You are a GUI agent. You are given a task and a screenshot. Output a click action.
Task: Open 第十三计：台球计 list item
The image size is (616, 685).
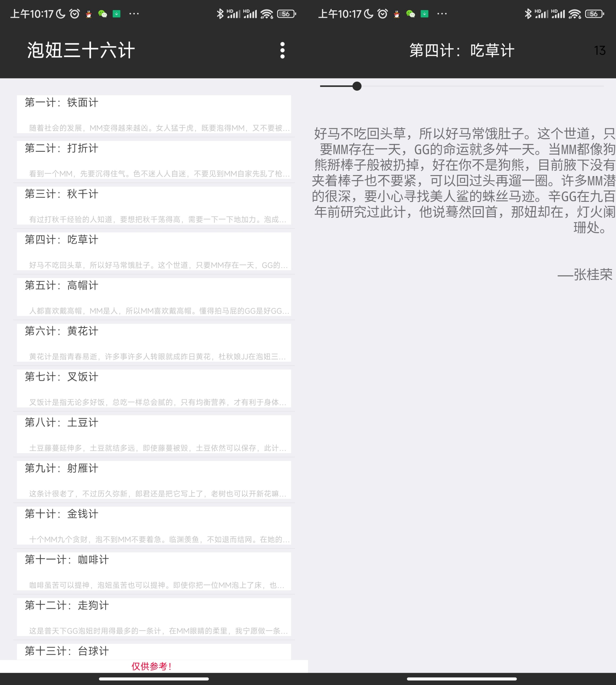154,651
